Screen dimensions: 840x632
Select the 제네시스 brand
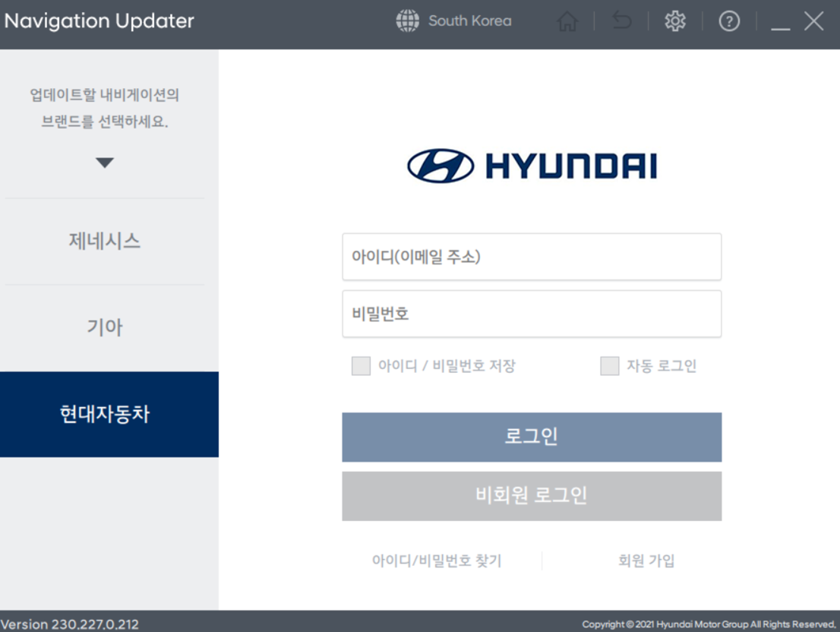[x=105, y=241]
